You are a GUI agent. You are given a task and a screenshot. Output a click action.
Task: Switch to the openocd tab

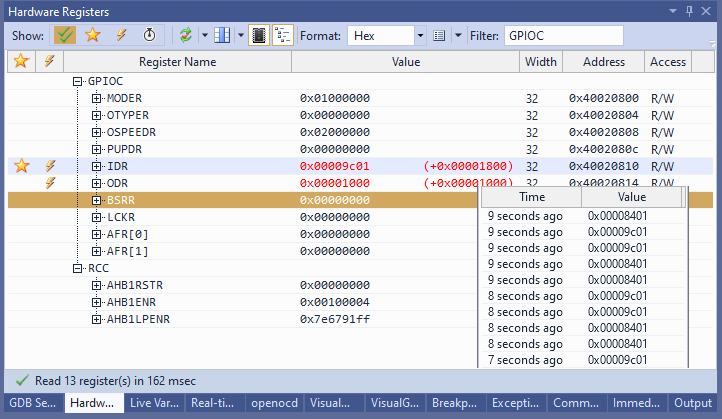274,403
